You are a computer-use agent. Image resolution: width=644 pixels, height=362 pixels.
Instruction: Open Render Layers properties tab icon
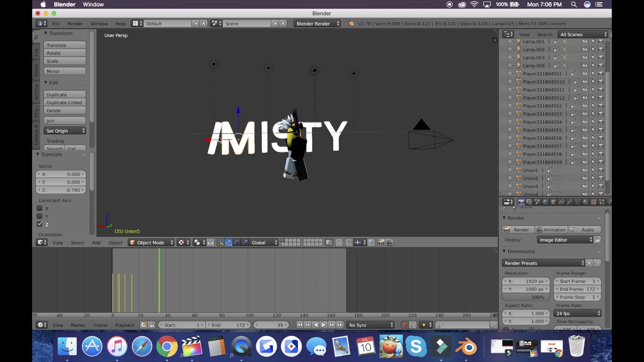tap(529, 202)
